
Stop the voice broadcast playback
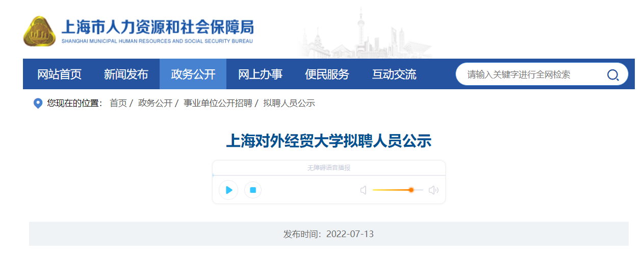point(252,190)
